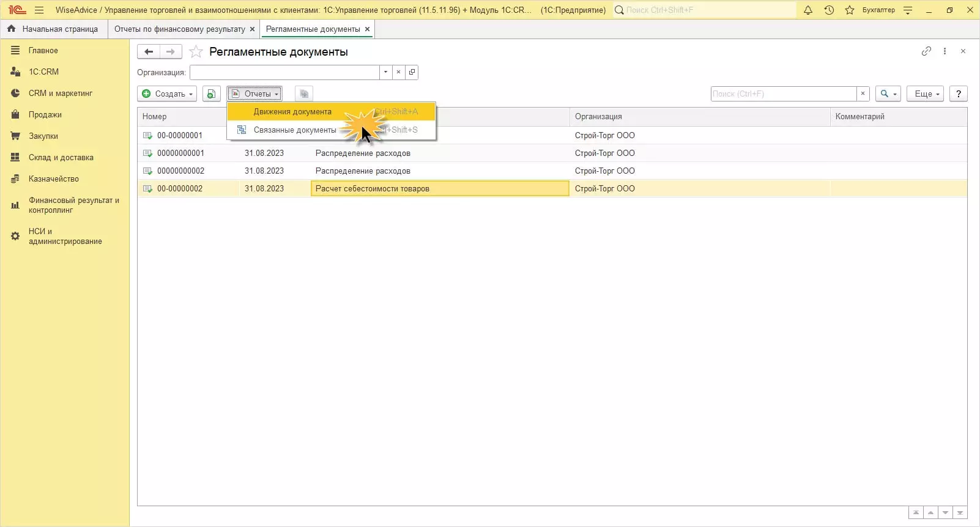Click the notifications bell icon
The image size is (980, 527).
808,10
